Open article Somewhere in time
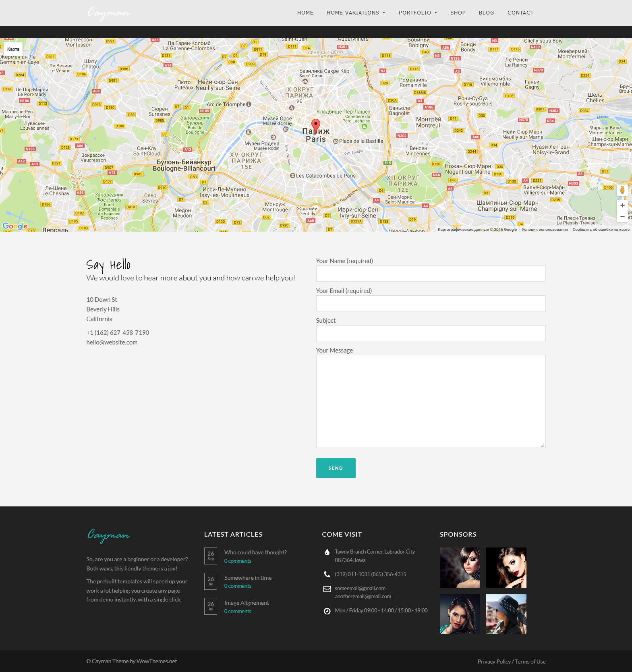 click(x=248, y=578)
